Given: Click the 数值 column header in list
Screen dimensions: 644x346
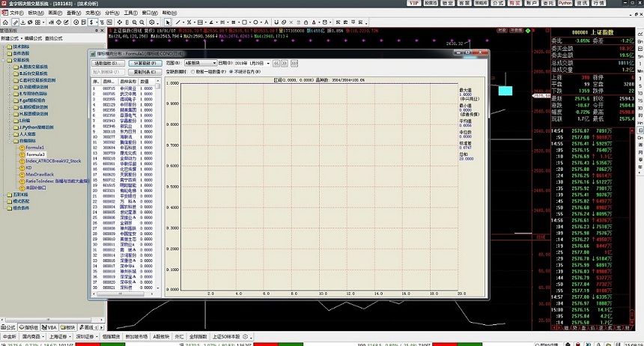Looking at the screenshot, I should (145, 82).
